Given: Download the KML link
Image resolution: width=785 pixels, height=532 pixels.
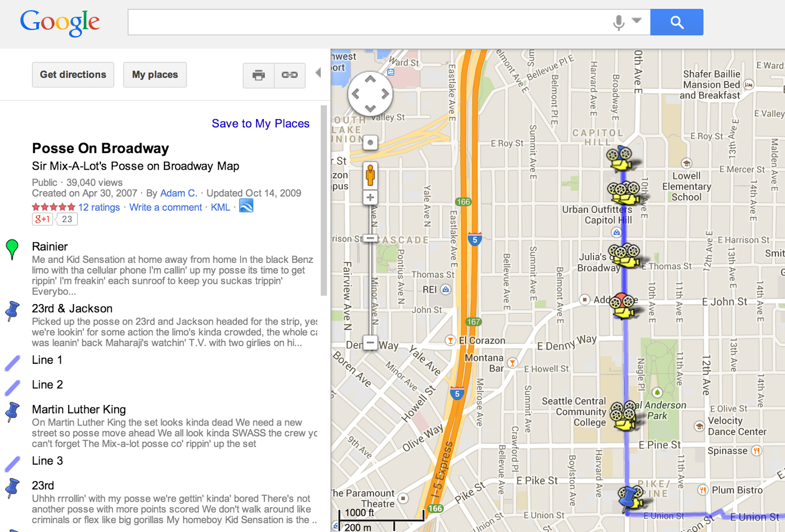Looking at the screenshot, I should pos(220,207).
